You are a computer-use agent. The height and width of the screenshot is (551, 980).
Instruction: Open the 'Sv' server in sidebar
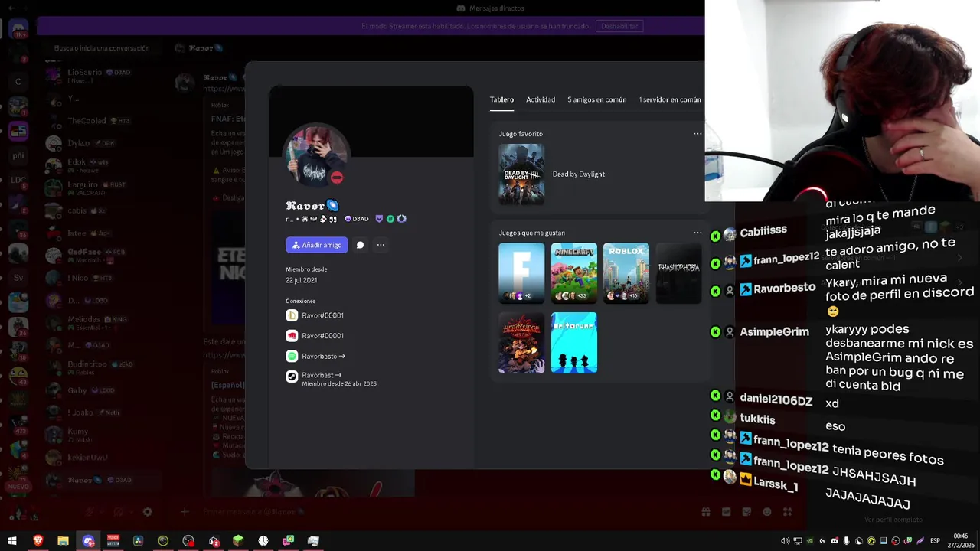click(x=18, y=278)
